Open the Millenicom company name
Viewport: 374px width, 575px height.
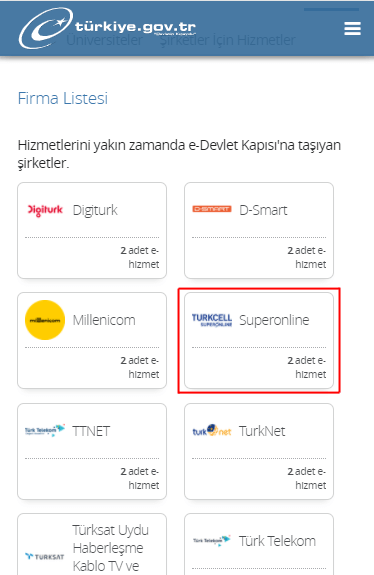[x=104, y=320]
